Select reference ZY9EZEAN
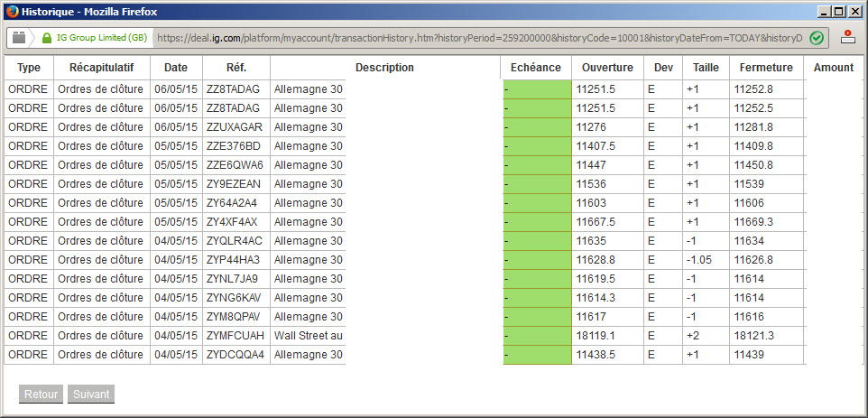 pos(233,184)
